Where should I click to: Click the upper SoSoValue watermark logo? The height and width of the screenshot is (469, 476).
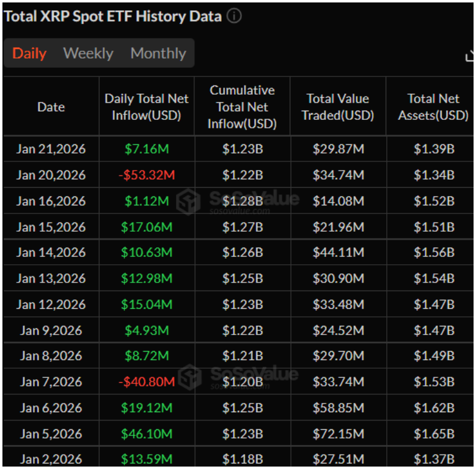[189, 200]
